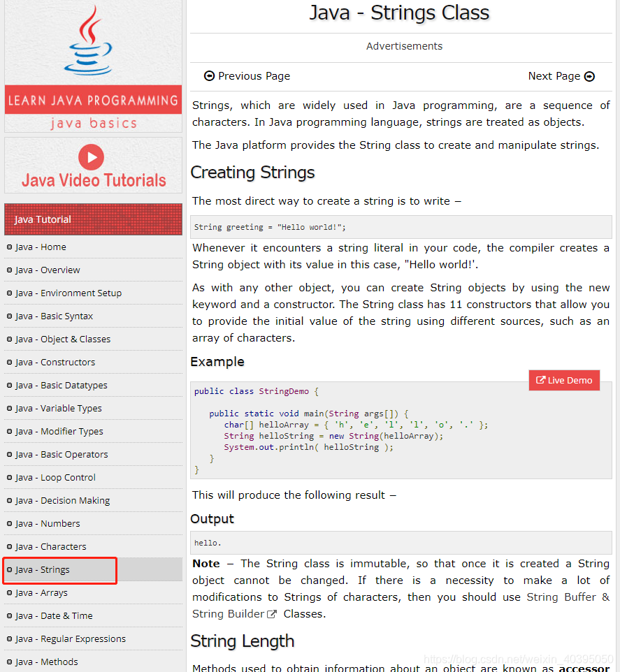Click the Example heading

pyautogui.click(x=217, y=362)
